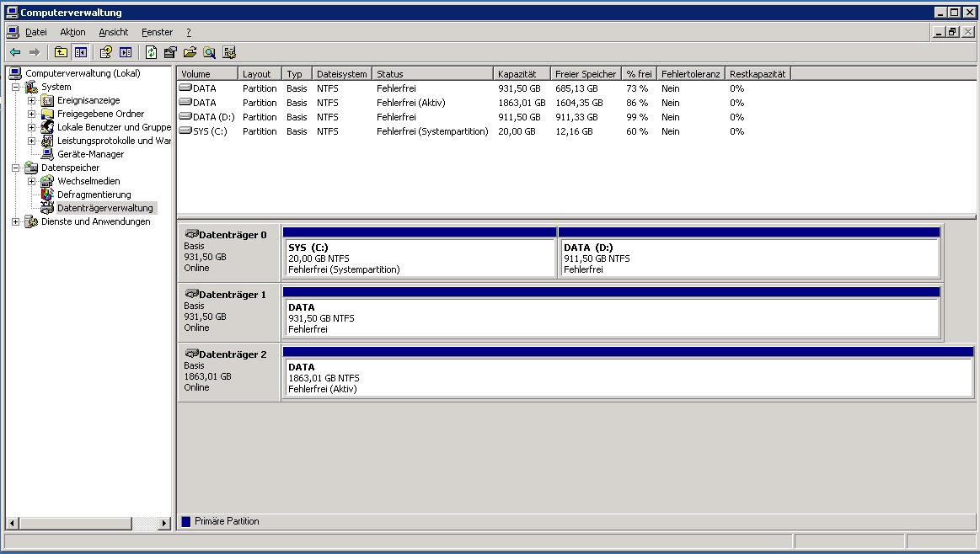Expand Dienste und Anwendungen node

click(16, 221)
